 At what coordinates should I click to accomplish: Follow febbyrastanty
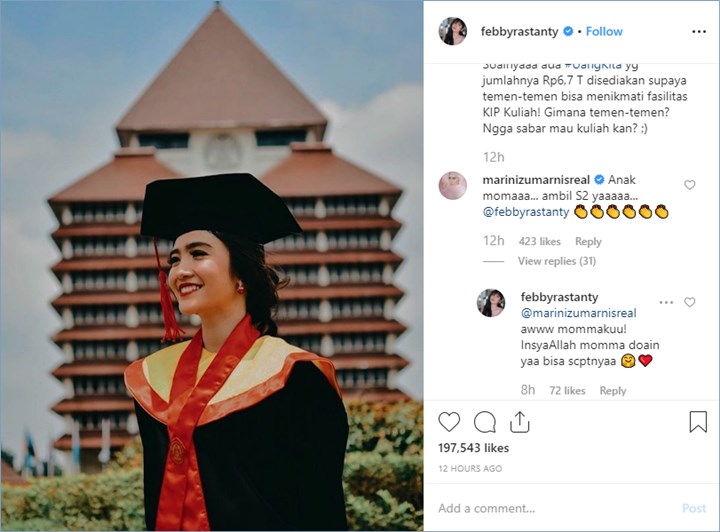tap(604, 31)
